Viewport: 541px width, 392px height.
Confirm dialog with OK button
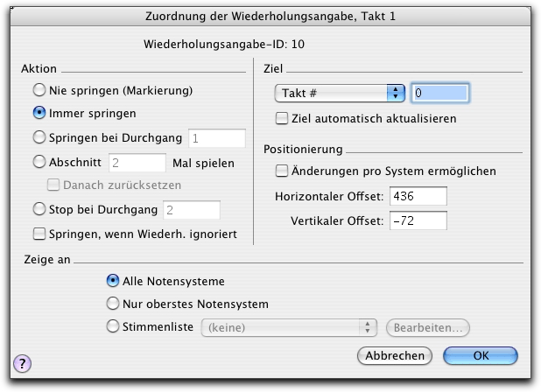(481, 355)
